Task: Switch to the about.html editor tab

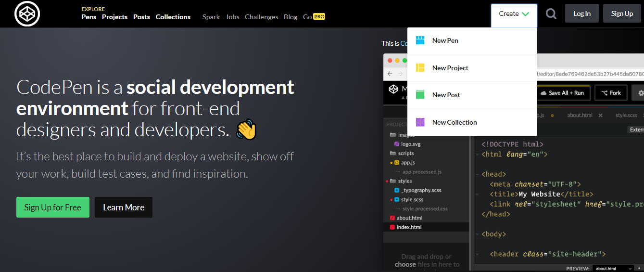Action: (580, 116)
